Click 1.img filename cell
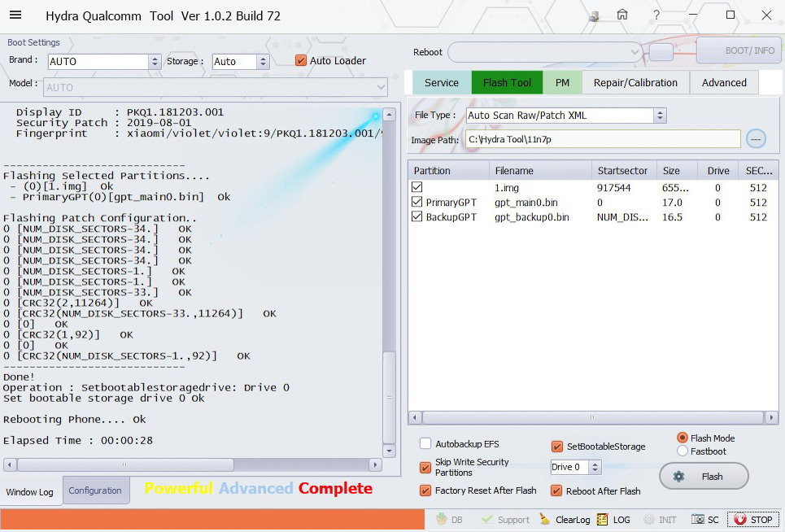Screen dimensions: 785x532 (x=507, y=188)
